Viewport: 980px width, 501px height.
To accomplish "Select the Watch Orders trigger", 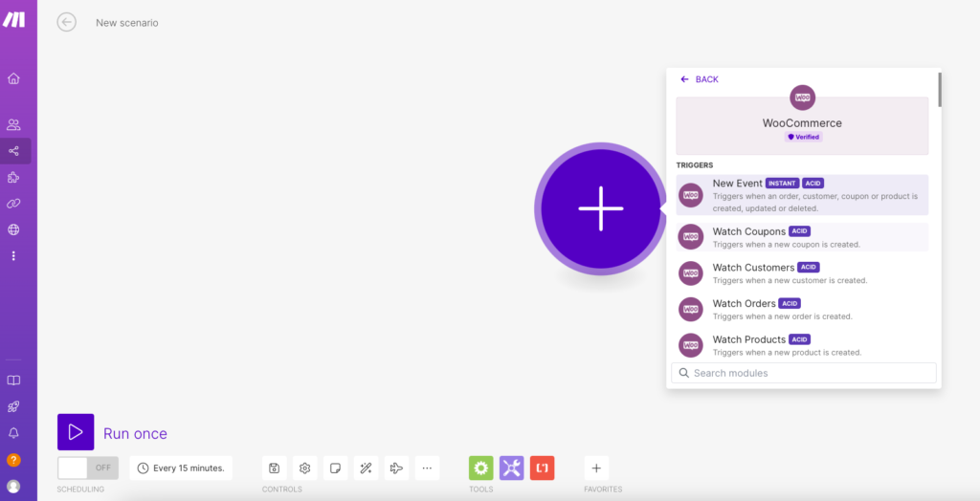I will (802, 309).
